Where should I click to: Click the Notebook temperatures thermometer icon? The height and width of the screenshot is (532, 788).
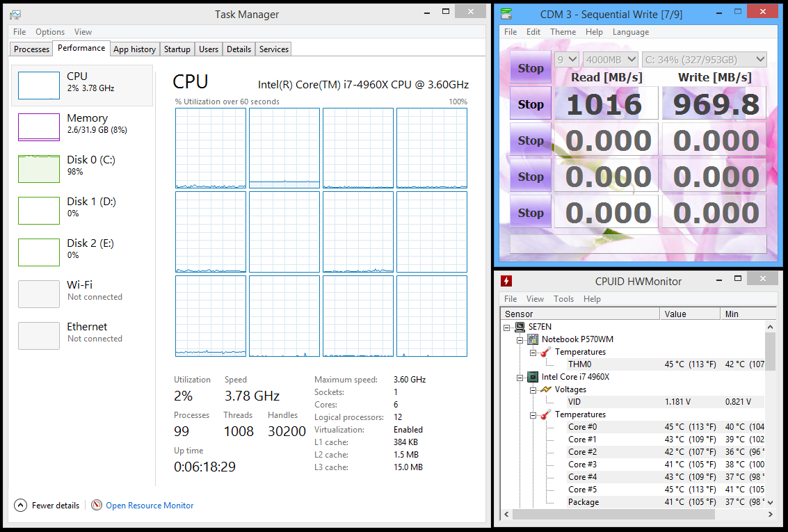(x=546, y=352)
